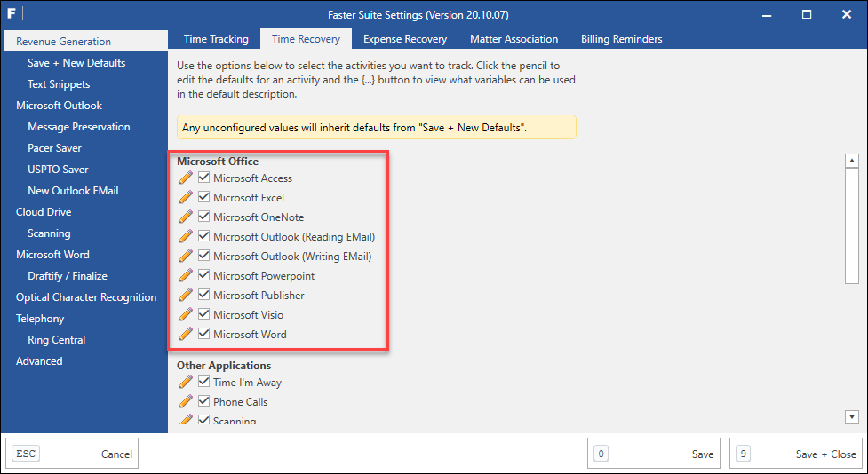Select Revenue Generation in the sidebar
Screen dimensions: 868x474
point(86,42)
